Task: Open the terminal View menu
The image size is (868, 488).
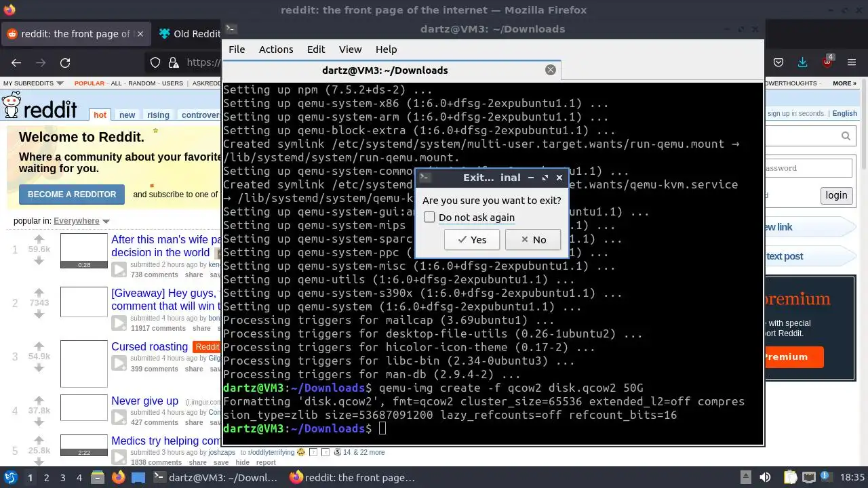Action: (x=351, y=49)
